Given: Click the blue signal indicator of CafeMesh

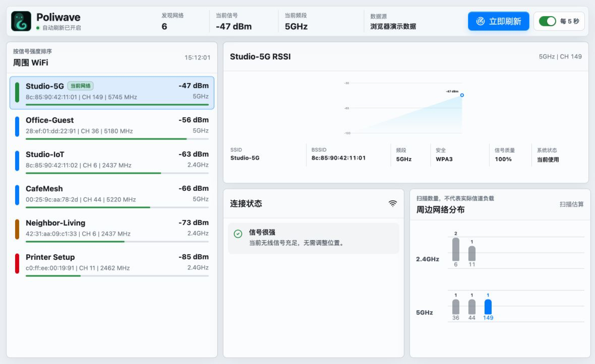Looking at the screenshot, I should click(17, 195).
